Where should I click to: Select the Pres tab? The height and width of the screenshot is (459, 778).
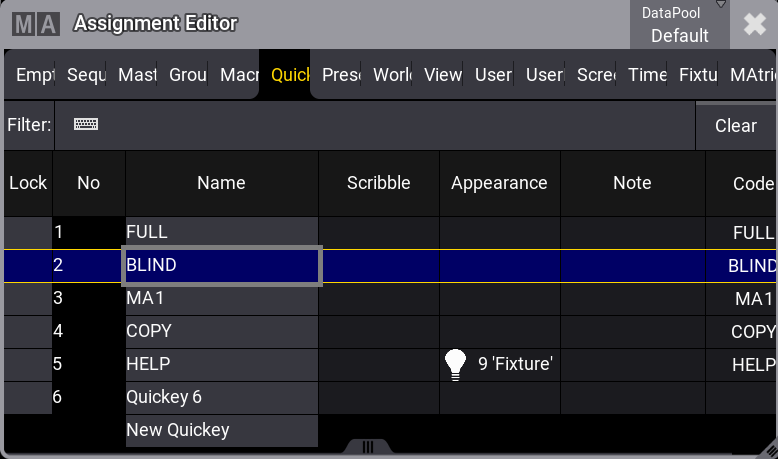341,75
